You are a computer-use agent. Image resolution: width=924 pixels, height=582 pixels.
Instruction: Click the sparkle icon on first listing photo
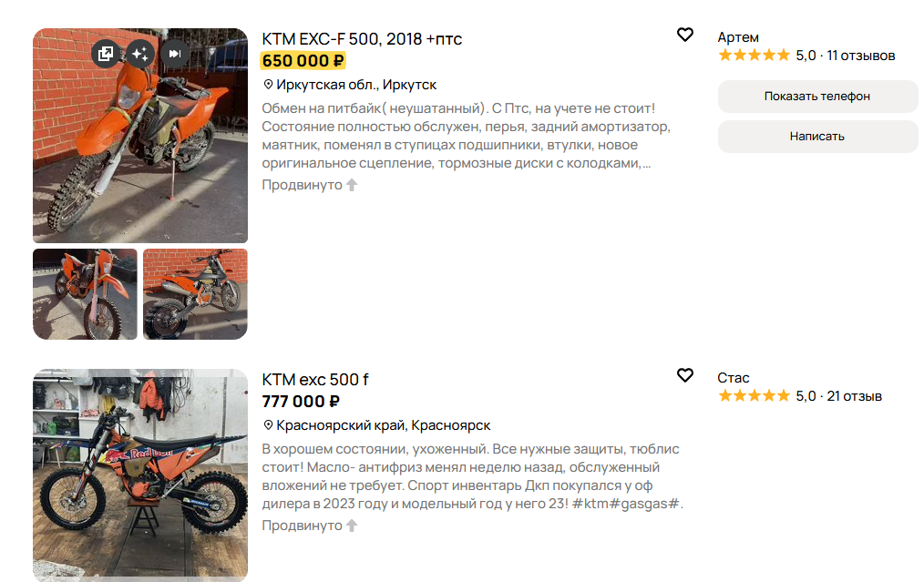(x=140, y=54)
